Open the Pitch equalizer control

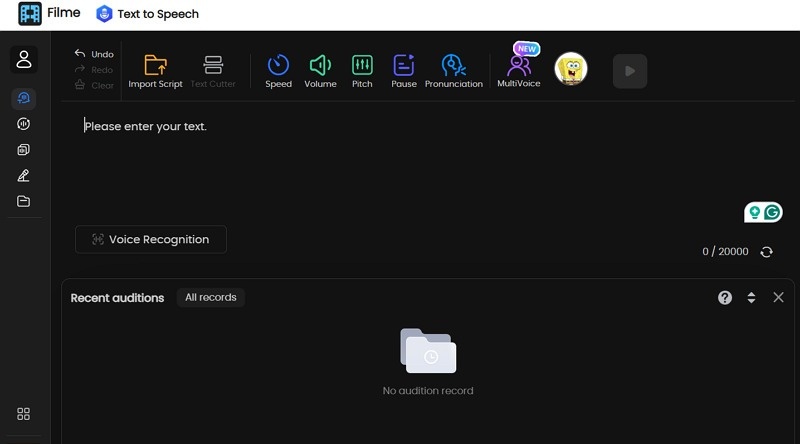point(362,66)
